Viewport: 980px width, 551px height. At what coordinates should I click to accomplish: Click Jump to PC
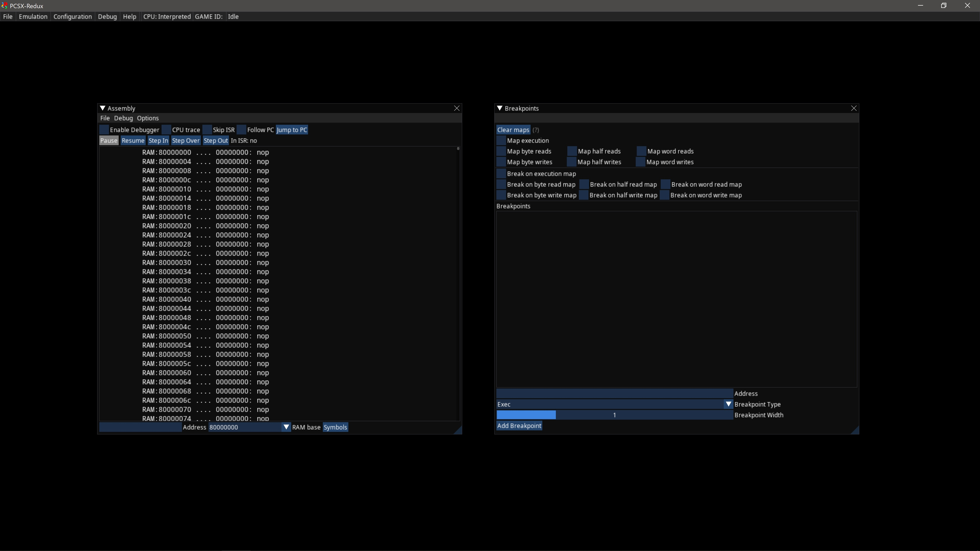click(x=291, y=130)
